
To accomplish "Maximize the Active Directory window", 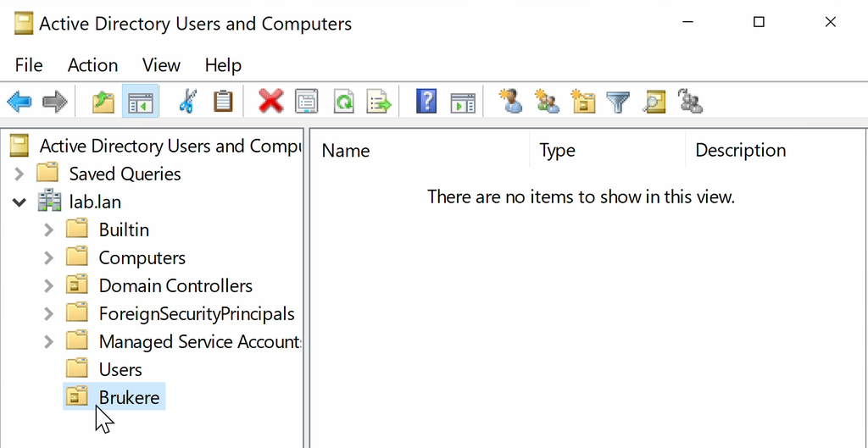I will (759, 22).
